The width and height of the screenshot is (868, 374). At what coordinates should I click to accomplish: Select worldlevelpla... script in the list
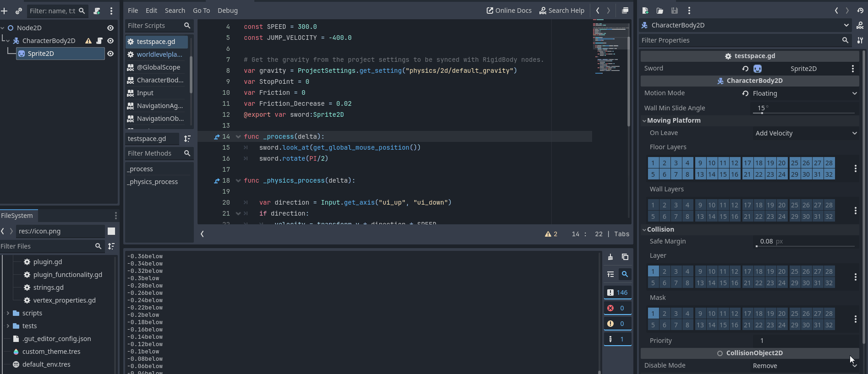coord(157,54)
